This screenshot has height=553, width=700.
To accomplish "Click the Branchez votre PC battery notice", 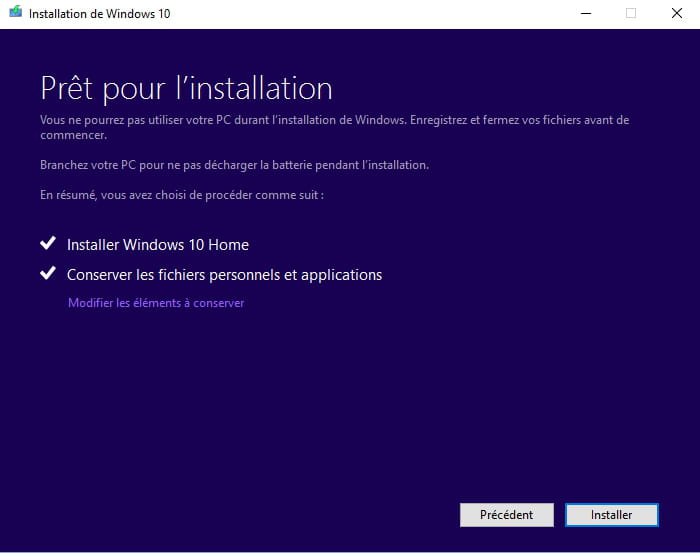I will (x=234, y=165).
